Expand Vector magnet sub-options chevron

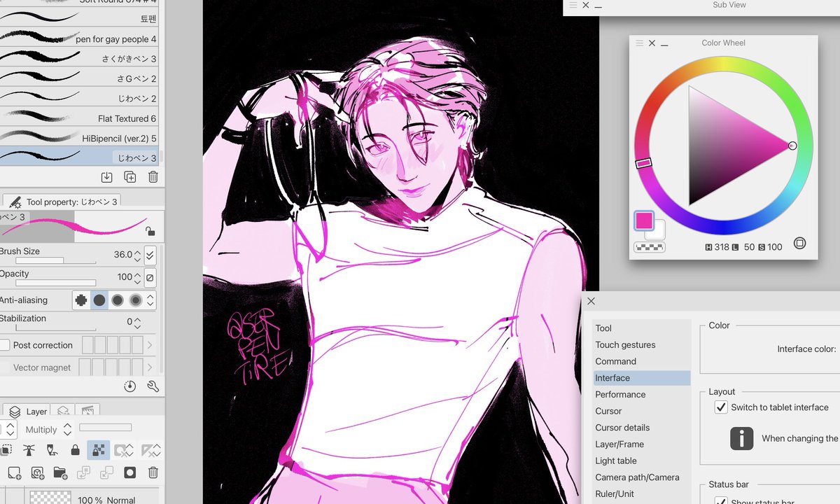click(150, 367)
